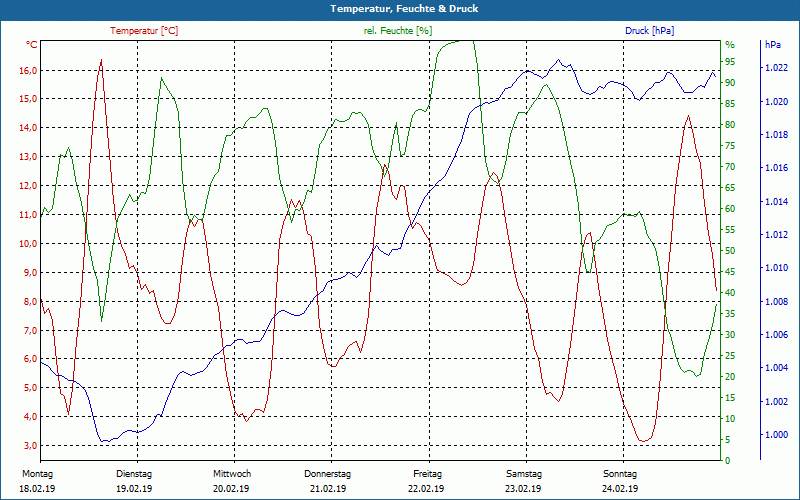Click the 1.000 pressure axis value
800x500 pixels.
(776, 435)
